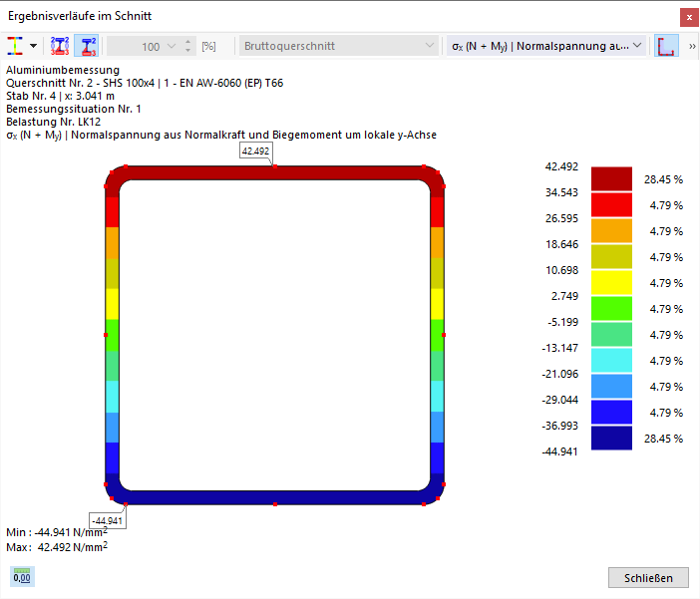Click the 42.492 maximum value label
Viewport: 700px width, 599px height.
255,150
